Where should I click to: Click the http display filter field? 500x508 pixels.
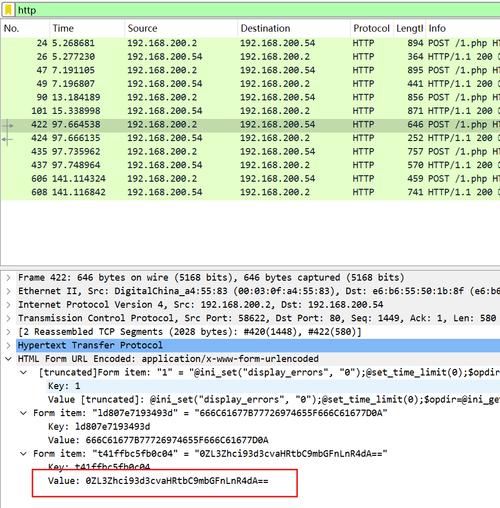pyautogui.click(x=258, y=10)
